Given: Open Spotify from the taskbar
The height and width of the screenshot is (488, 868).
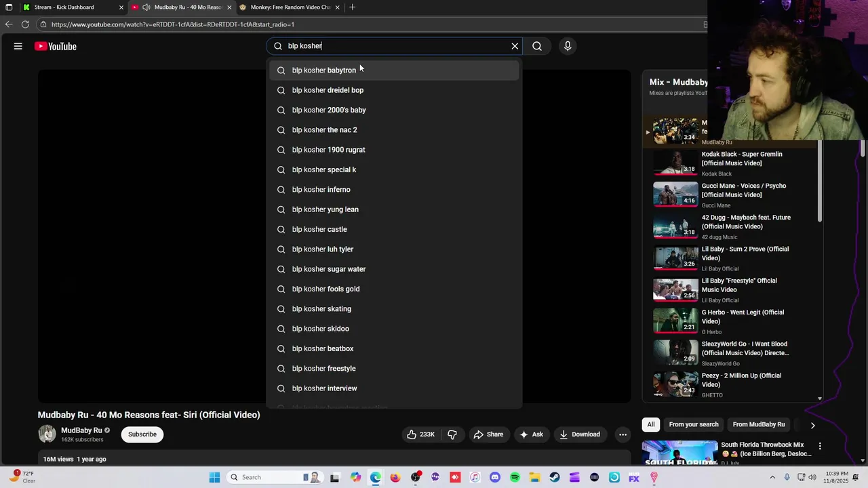Looking at the screenshot, I should coord(515,477).
